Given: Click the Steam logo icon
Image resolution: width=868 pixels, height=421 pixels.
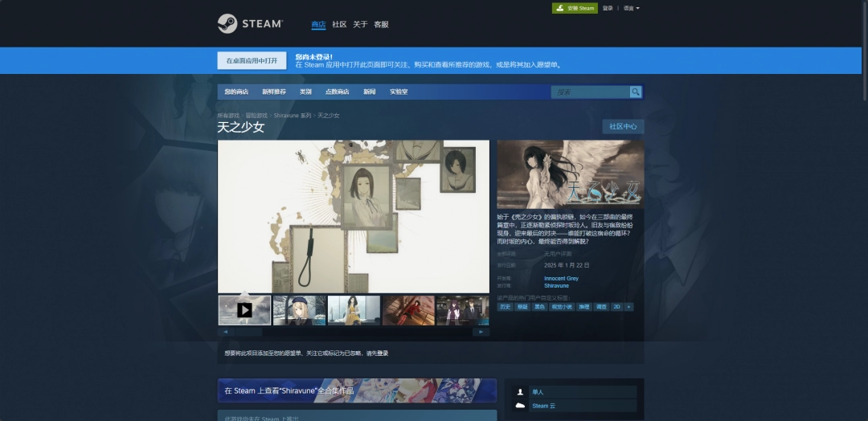Looking at the screenshot, I should coord(227,24).
